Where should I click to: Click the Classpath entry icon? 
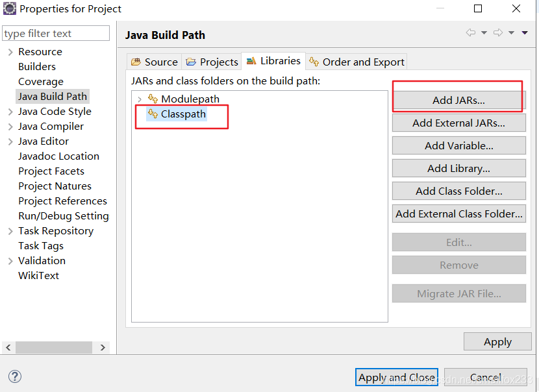pyautogui.click(x=152, y=114)
